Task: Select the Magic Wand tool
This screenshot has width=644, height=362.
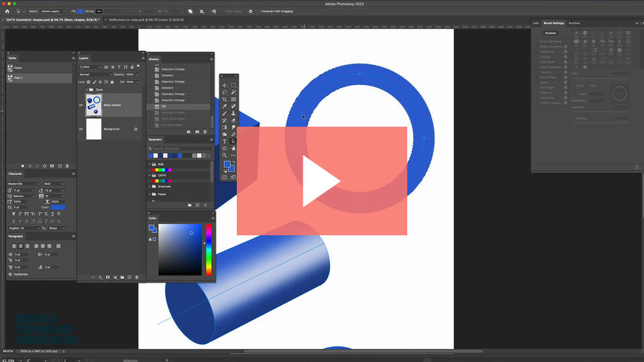Action: [x=233, y=93]
